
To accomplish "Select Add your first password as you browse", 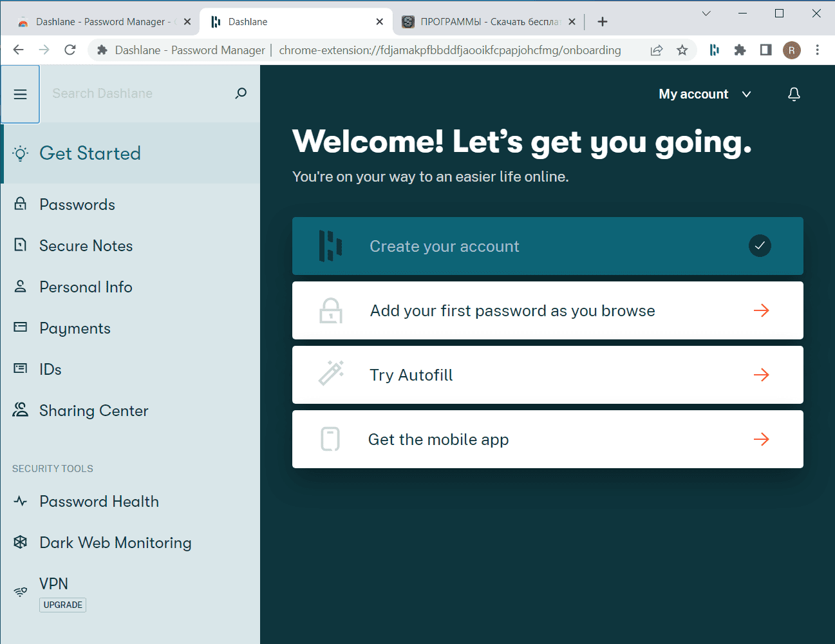I will [x=548, y=310].
